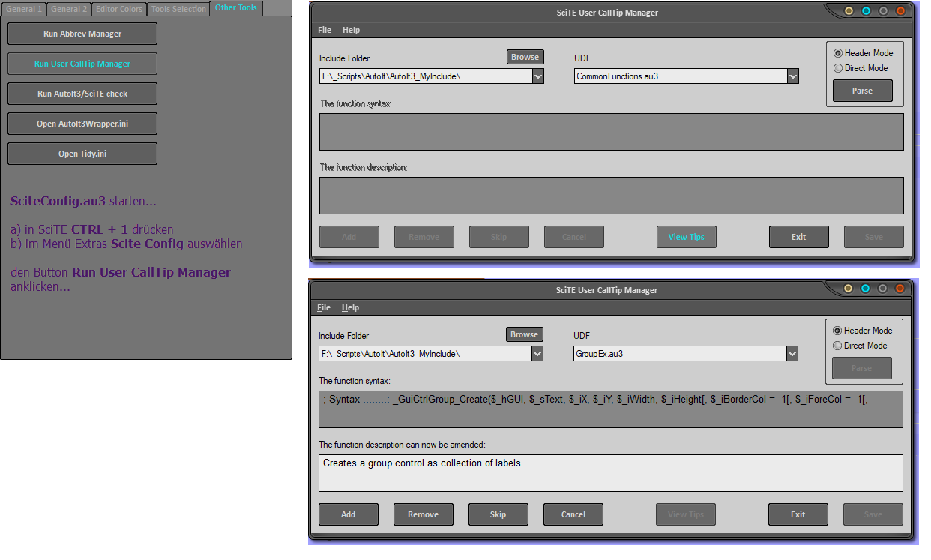Image resolution: width=931 pixels, height=560 pixels.
Task: Click Open AutoIt3Wrapper.ini button
Action: point(82,124)
